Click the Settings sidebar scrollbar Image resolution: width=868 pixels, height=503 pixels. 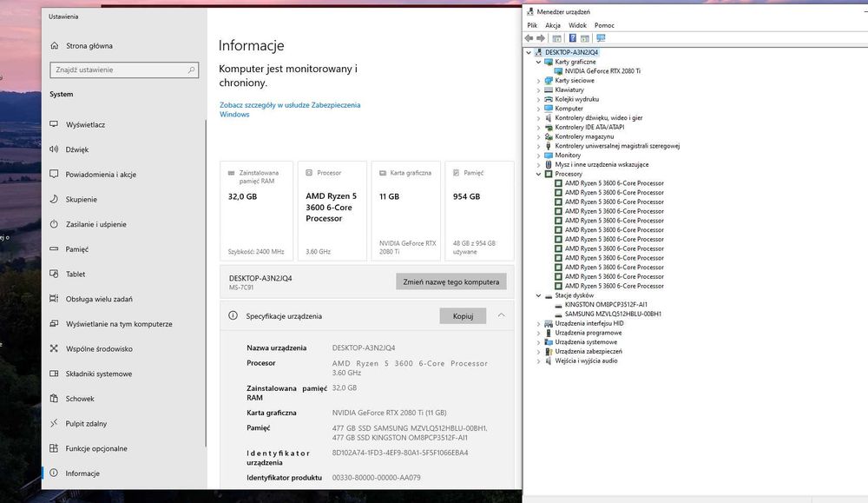(x=206, y=282)
